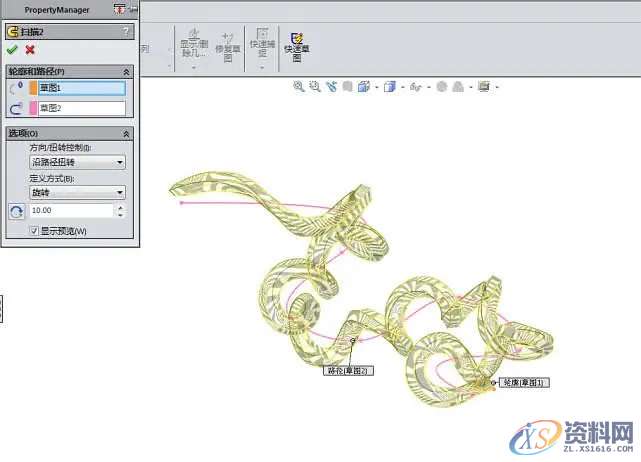This screenshot has height=462, width=641.
Task: Collapse the 轮廓和路径 section
Action: click(126, 72)
